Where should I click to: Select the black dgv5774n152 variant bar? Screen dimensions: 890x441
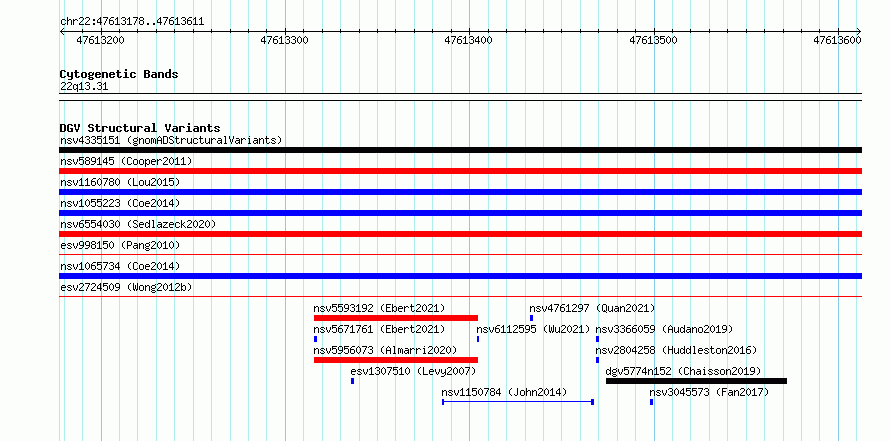pos(696,381)
